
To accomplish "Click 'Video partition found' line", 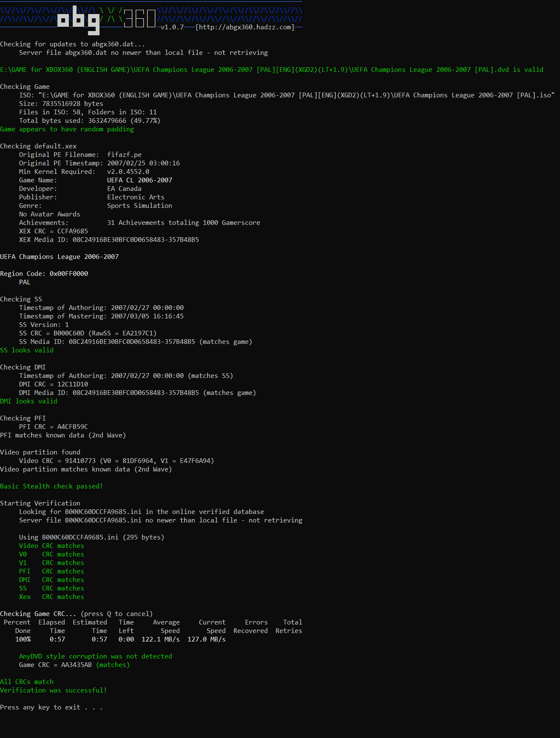I will click(40, 452).
